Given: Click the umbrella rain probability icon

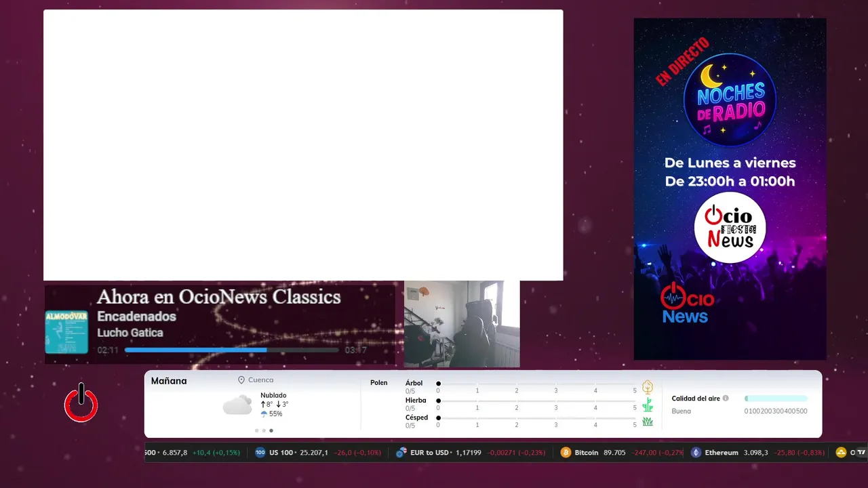Looking at the screenshot, I should 264,413.
